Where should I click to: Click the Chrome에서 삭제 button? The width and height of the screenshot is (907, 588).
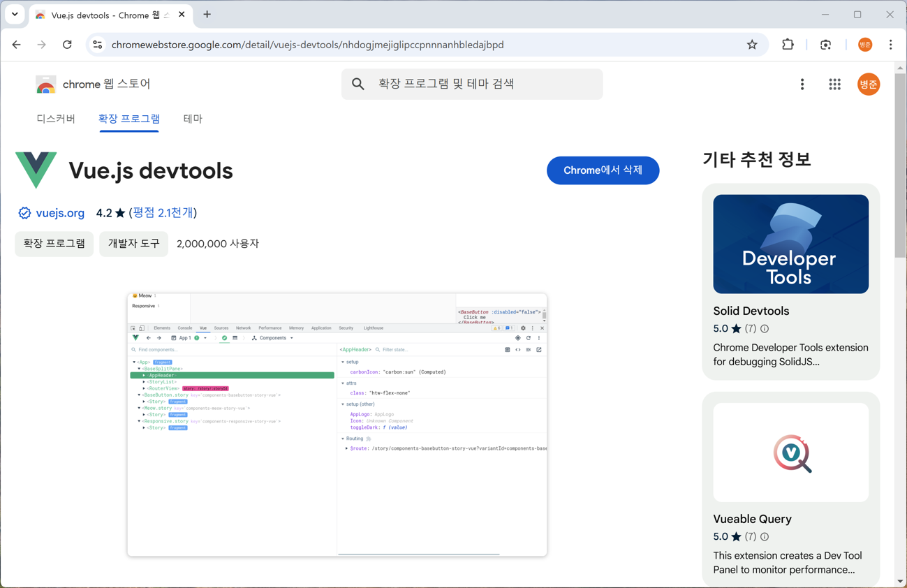(603, 170)
